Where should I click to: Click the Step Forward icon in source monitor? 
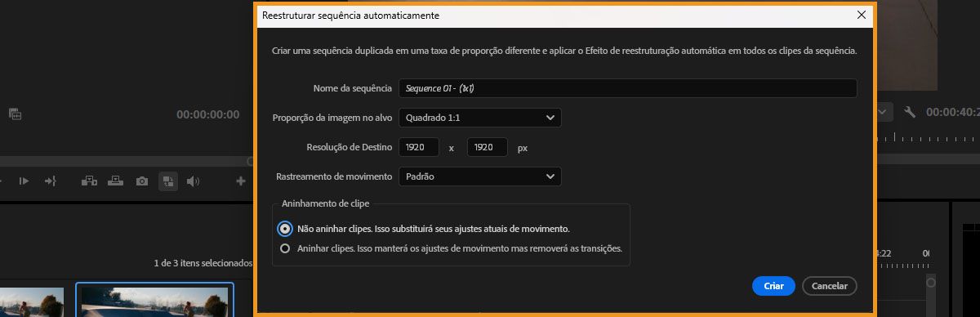[24, 181]
